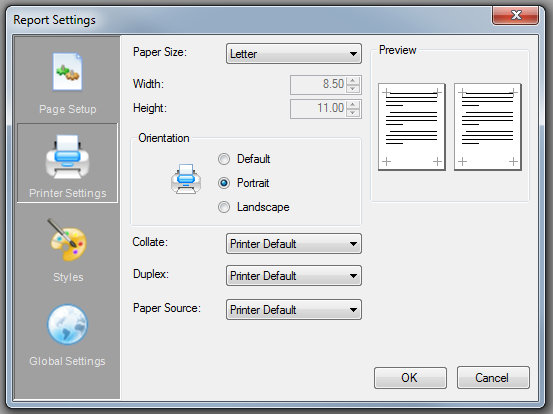The width and height of the screenshot is (553, 414).
Task: Select the Printer Settings printer icon
Action: (67, 157)
